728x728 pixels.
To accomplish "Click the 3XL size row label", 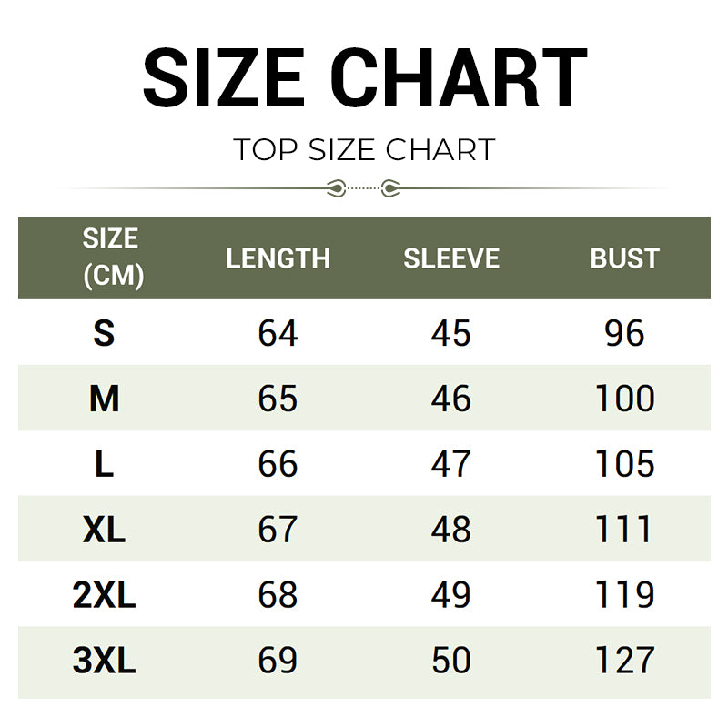I will [105, 661].
